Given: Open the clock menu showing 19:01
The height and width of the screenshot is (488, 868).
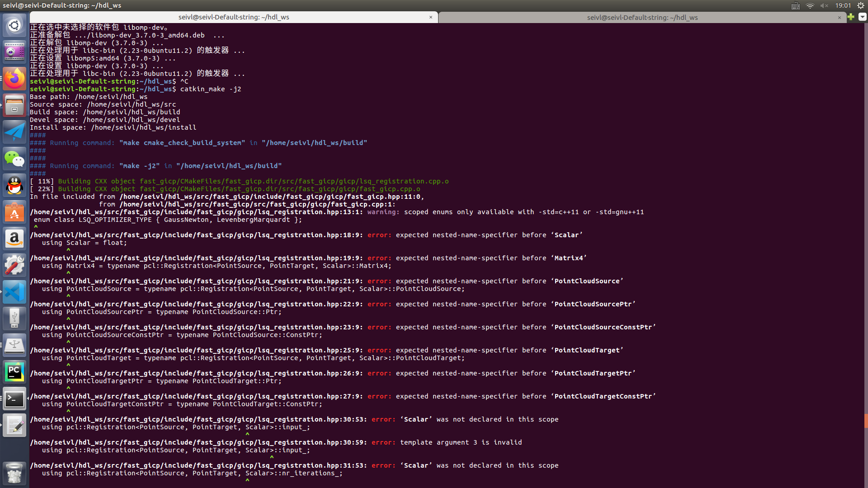Looking at the screenshot, I should [844, 6].
